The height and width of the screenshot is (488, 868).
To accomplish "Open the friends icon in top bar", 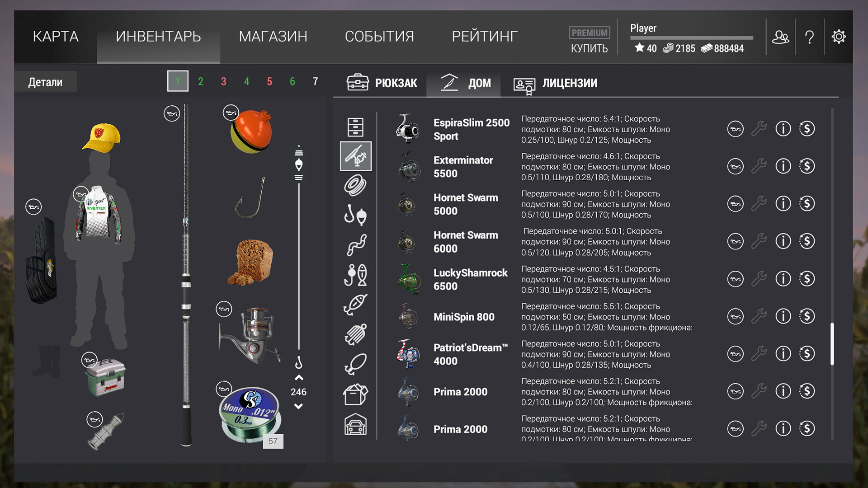I will click(781, 37).
